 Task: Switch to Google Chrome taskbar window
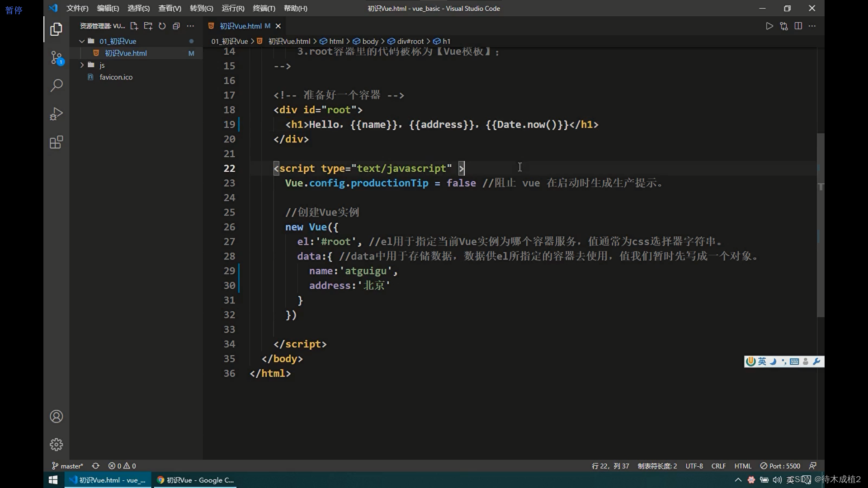tap(195, 480)
